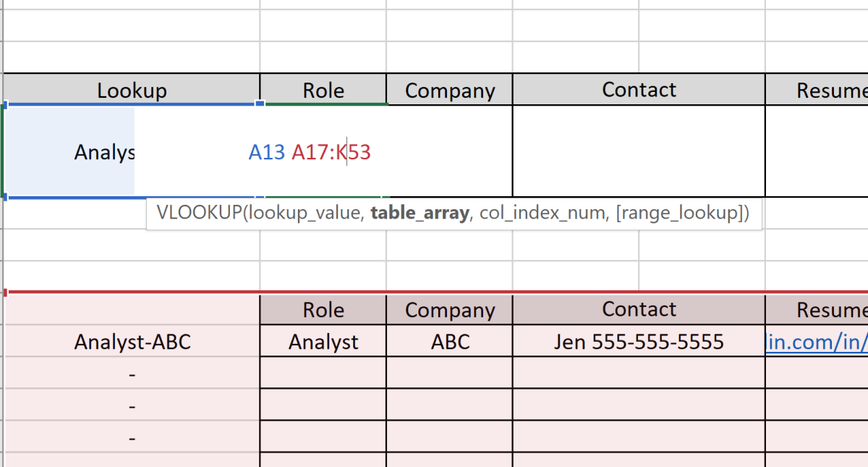Click the Lookup column header cell
This screenshot has height=467, width=868.
[132, 90]
